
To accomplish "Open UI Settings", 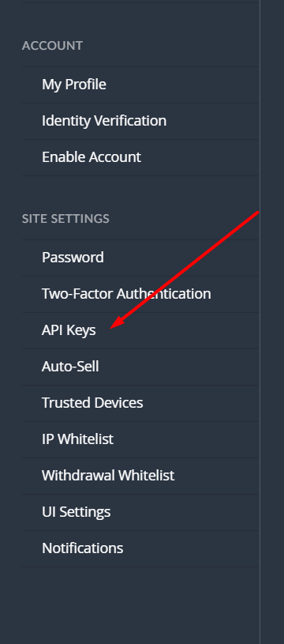I will pos(140,512).
